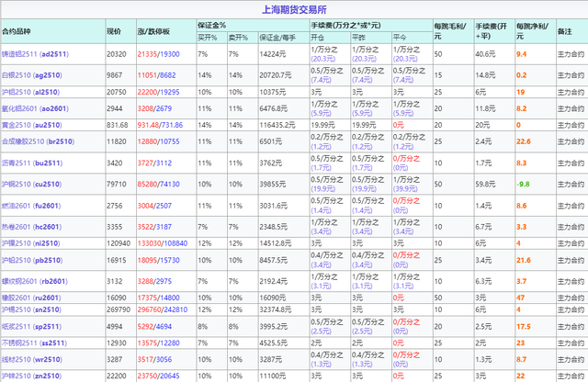This screenshot has height=382, width=588.
Task: Open the 铸造铝2511 (ad2511) contract link
Action: [x=35, y=54]
